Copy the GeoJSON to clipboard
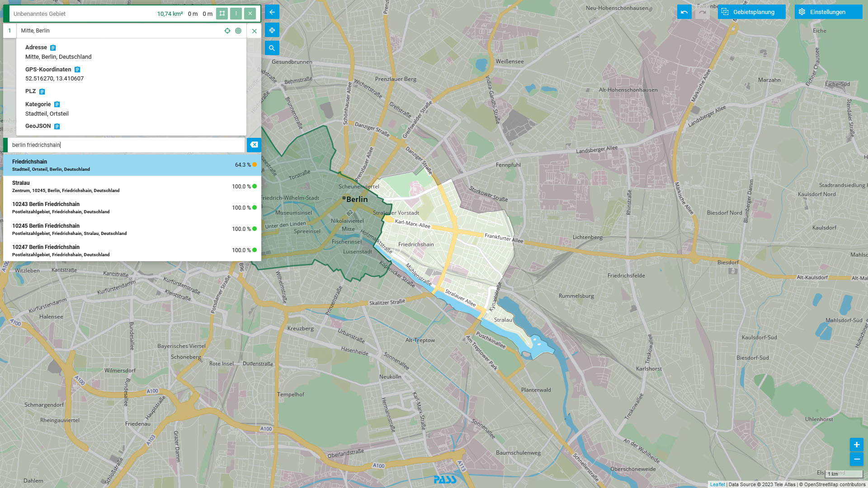 pos(57,127)
